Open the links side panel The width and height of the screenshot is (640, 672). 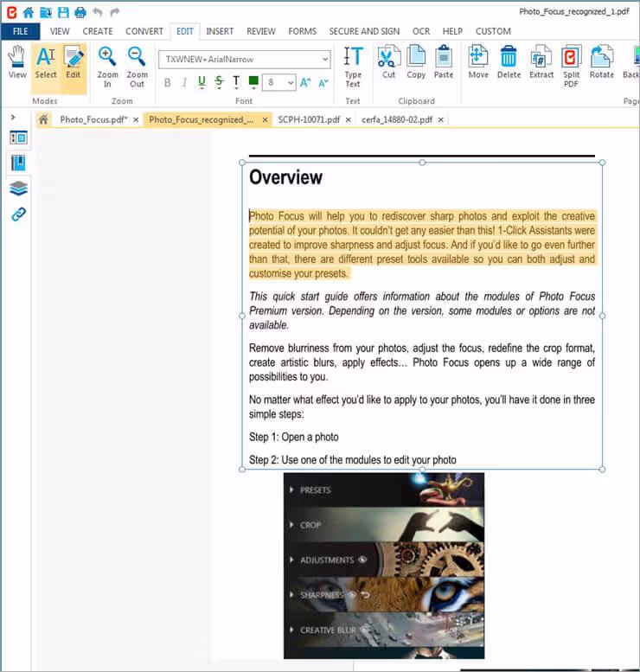(18, 214)
